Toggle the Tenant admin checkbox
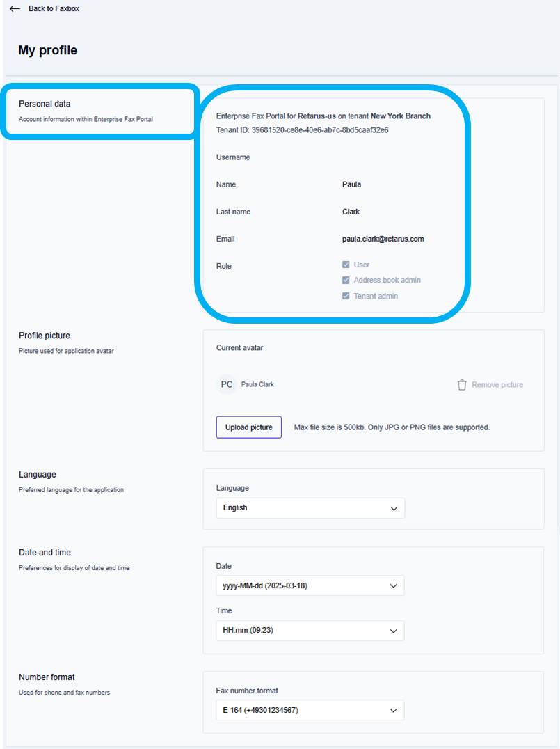The width and height of the screenshot is (560, 749). [346, 297]
